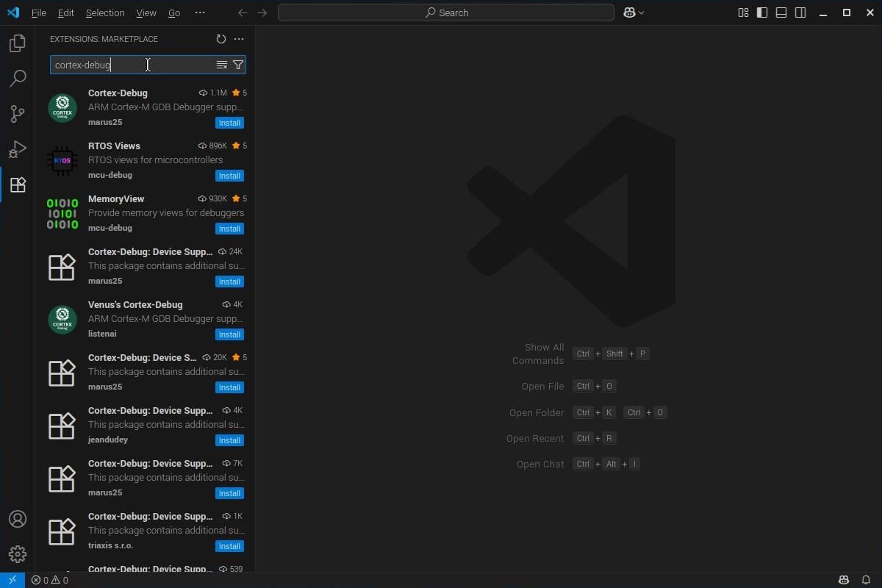Toggle the primary sidebar visibility
This screenshot has height=588, width=882.
pyautogui.click(x=762, y=12)
